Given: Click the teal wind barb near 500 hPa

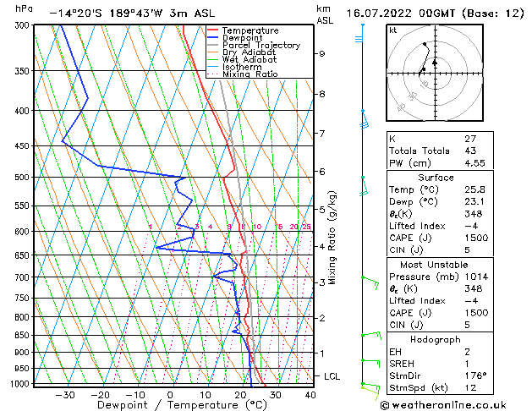Looking at the screenshot, I should 364,186.
